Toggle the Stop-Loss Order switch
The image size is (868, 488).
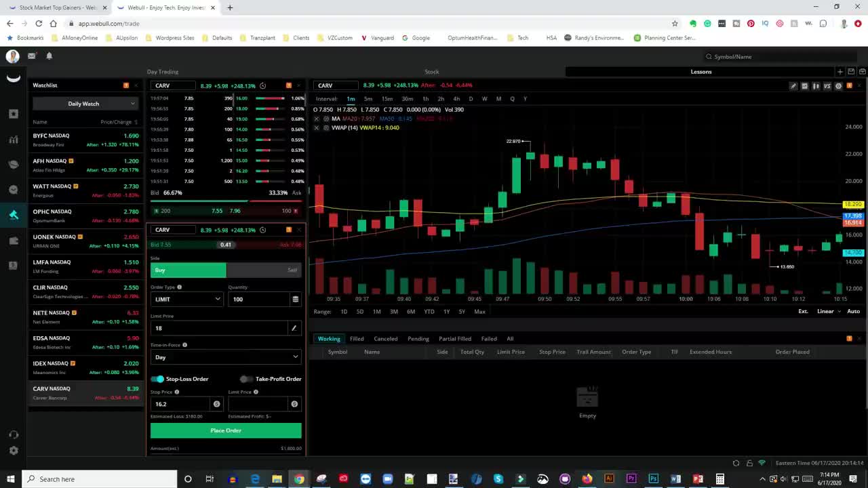tap(157, 379)
